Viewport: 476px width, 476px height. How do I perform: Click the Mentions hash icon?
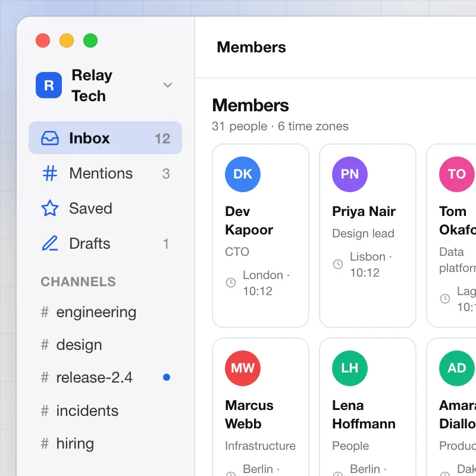50,173
